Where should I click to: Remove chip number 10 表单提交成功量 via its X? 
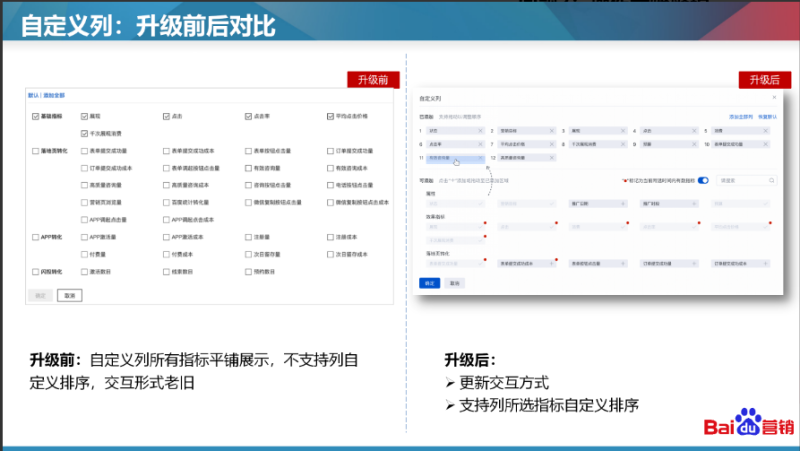[x=765, y=144]
